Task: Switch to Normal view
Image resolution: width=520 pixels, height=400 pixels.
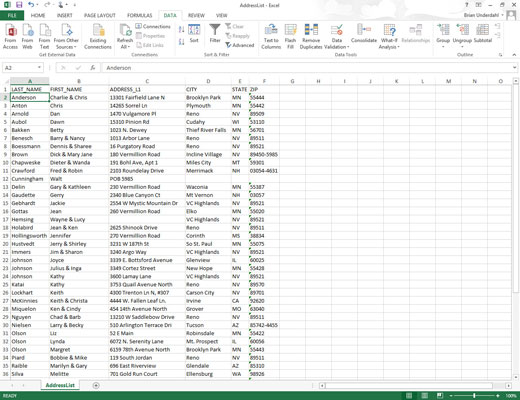Action: pyautogui.click(x=409, y=396)
